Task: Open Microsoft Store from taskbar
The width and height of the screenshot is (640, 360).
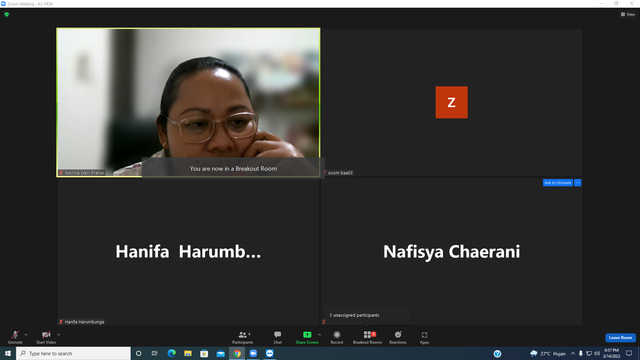Action: 204,353
